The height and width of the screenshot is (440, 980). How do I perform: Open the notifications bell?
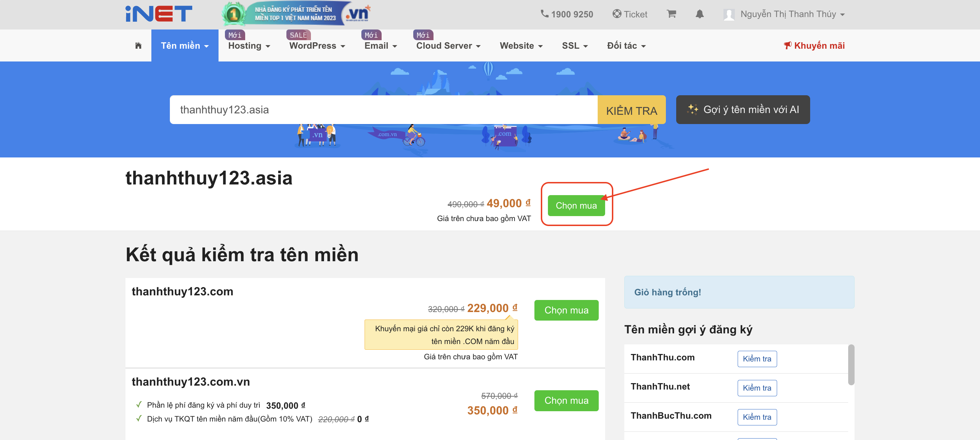click(x=700, y=14)
